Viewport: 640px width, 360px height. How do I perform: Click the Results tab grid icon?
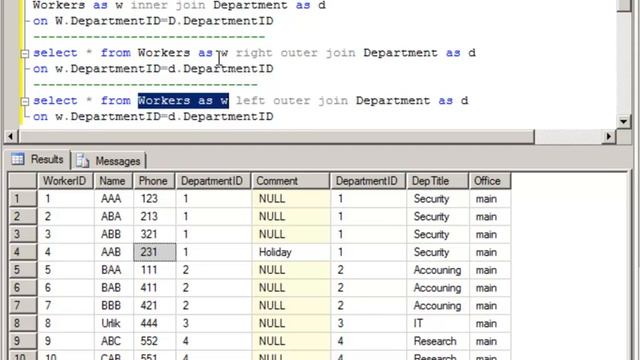tap(18, 159)
